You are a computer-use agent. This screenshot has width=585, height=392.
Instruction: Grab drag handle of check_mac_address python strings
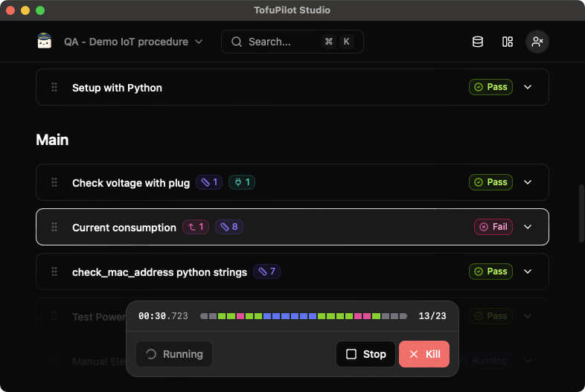[x=54, y=271]
